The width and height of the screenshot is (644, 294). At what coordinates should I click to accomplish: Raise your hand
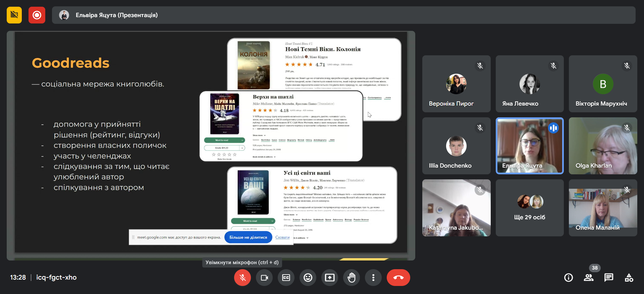click(352, 278)
